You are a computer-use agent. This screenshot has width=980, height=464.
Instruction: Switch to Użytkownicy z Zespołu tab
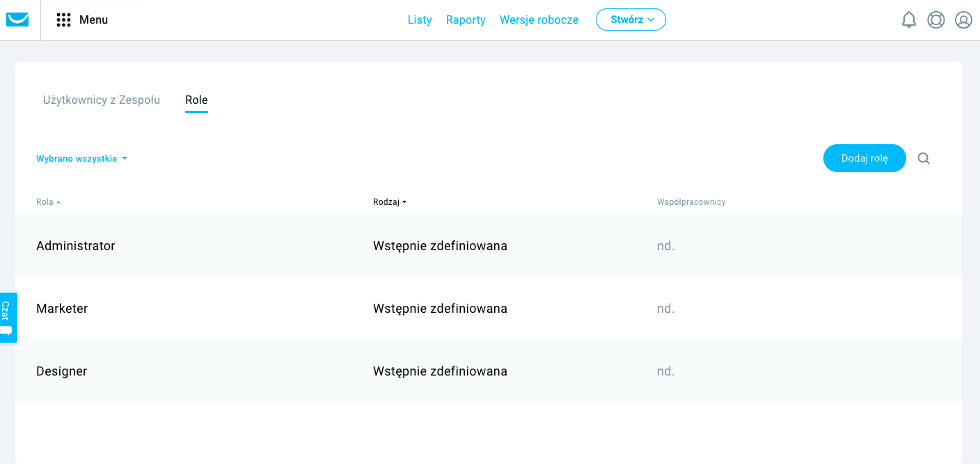102,100
